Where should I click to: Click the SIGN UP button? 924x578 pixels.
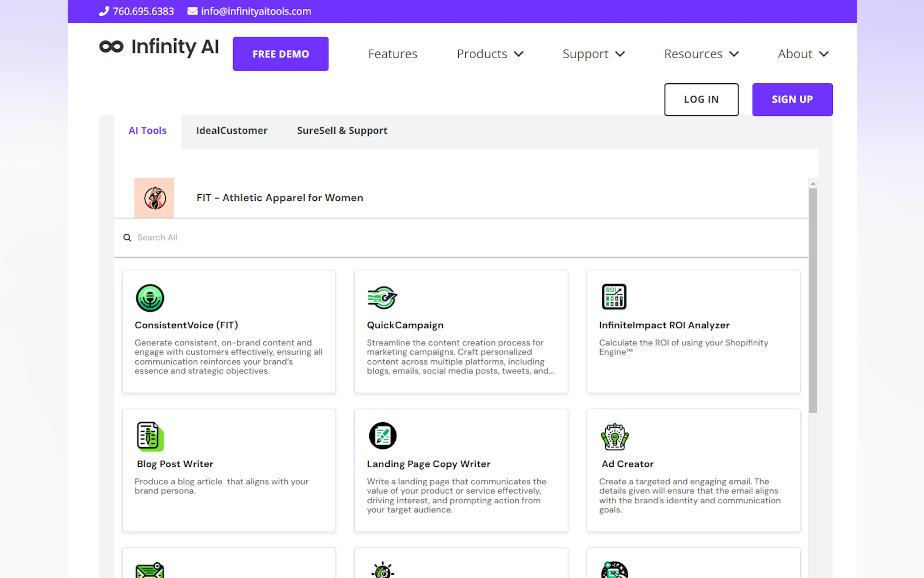[x=792, y=99]
